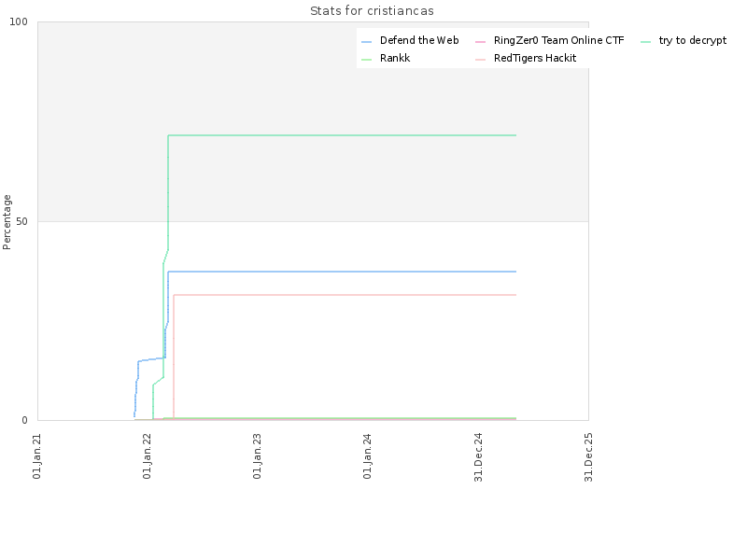Click the teal try to decrypt swatch

coord(645,42)
